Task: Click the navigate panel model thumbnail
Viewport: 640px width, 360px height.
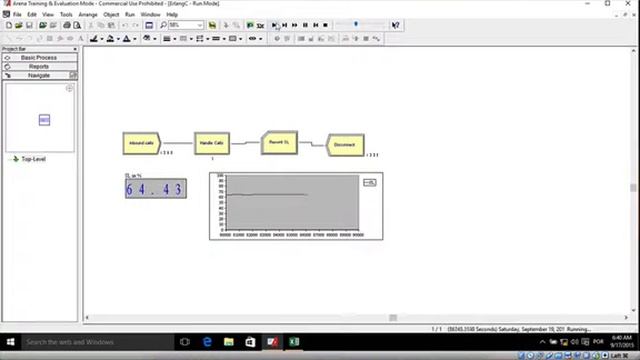Action: click(x=44, y=120)
